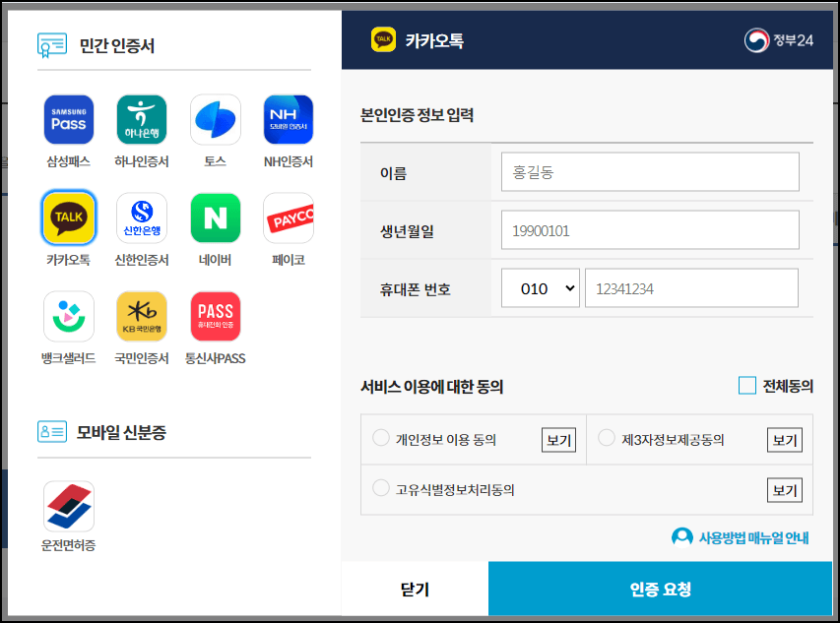Select the 개인정보 이용 동의 radio button

click(379, 439)
